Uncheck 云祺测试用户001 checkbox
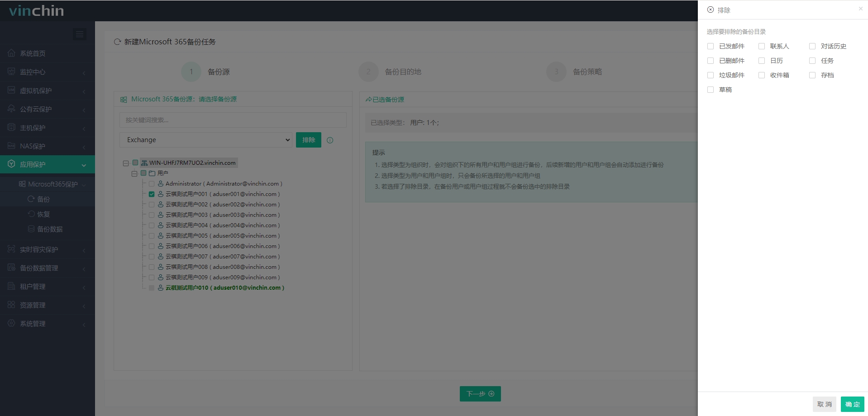 pos(152,194)
